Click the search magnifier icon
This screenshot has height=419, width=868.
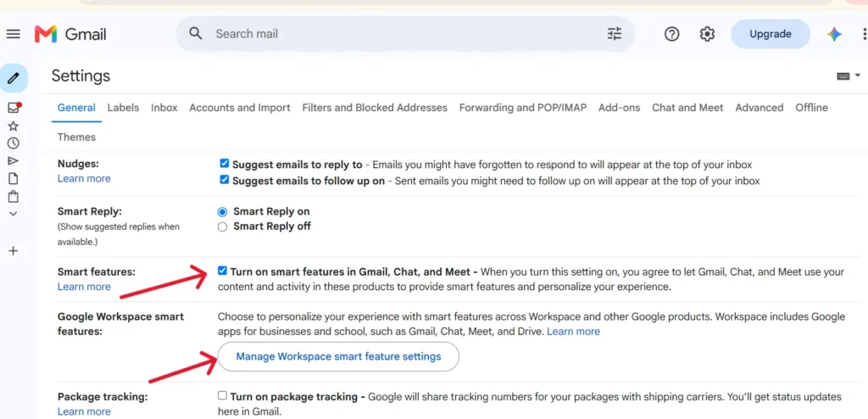click(x=196, y=33)
